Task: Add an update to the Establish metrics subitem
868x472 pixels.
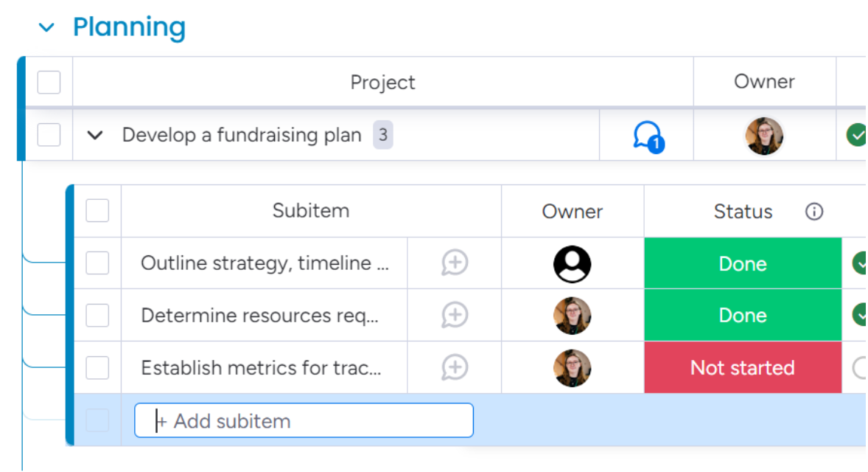Action: tap(454, 367)
